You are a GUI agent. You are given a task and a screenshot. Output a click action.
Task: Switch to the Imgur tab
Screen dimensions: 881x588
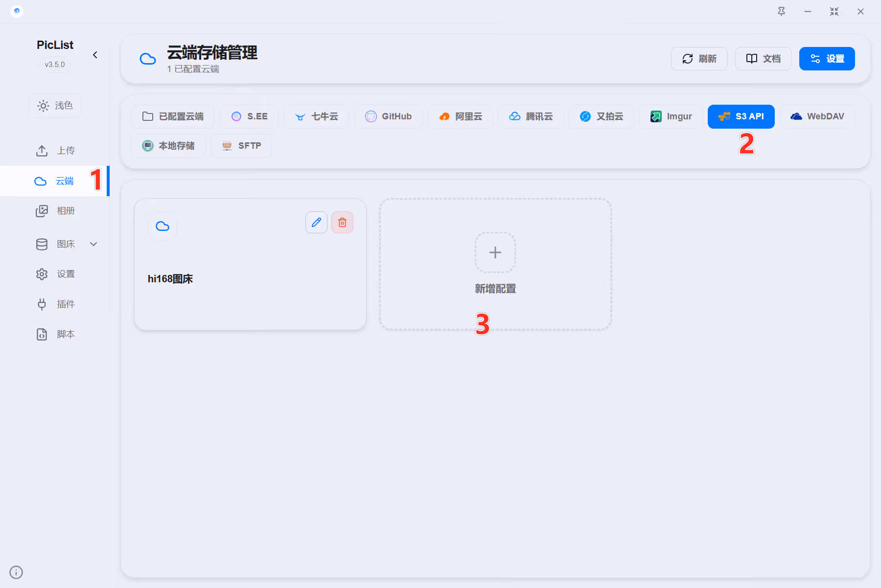(x=671, y=116)
